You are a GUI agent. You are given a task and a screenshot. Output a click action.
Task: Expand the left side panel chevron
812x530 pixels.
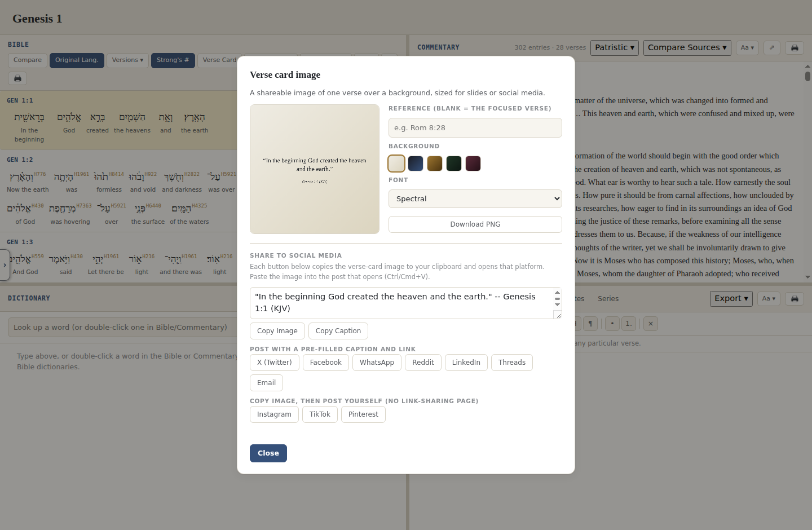(x=5, y=265)
